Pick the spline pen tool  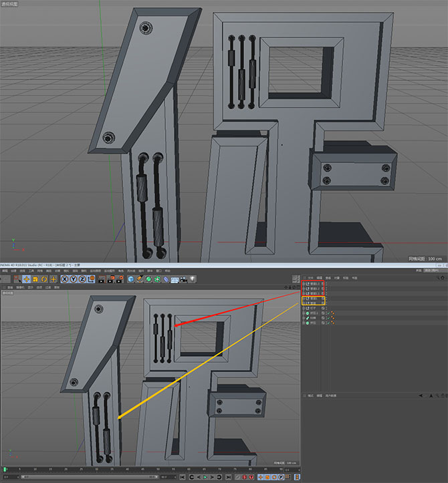tap(140, 279)
